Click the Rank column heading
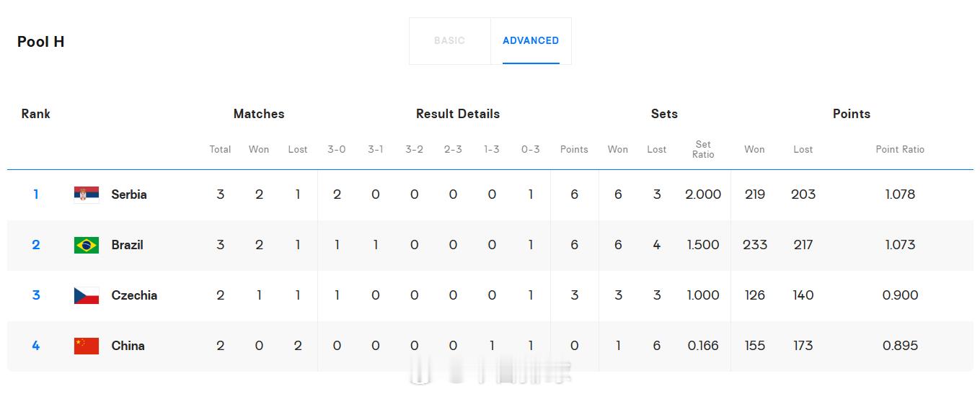Viewport: 980px width, 394px height. (x=36, y=114)
